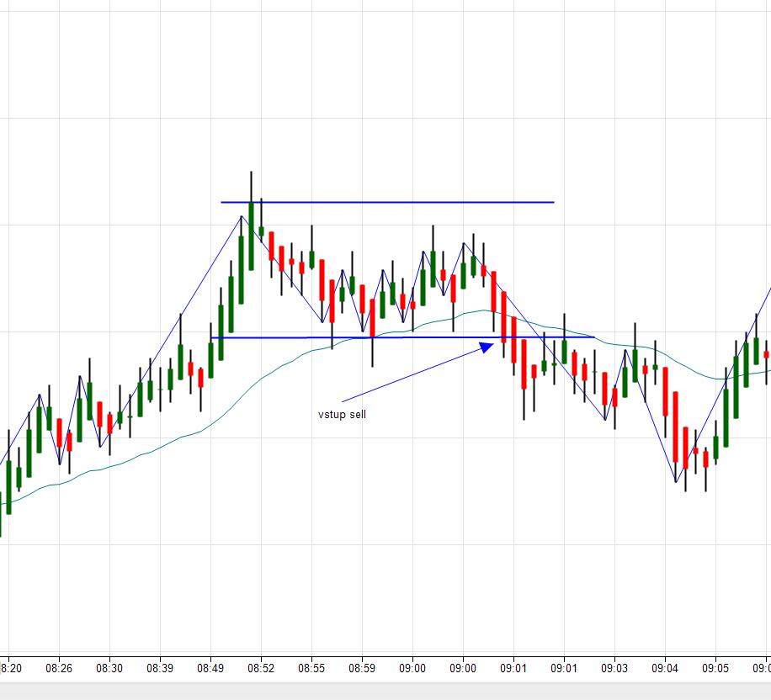Screen dimensions: 771x700
Task: Click the 08:49 time axis label
Action: point(210,669)
